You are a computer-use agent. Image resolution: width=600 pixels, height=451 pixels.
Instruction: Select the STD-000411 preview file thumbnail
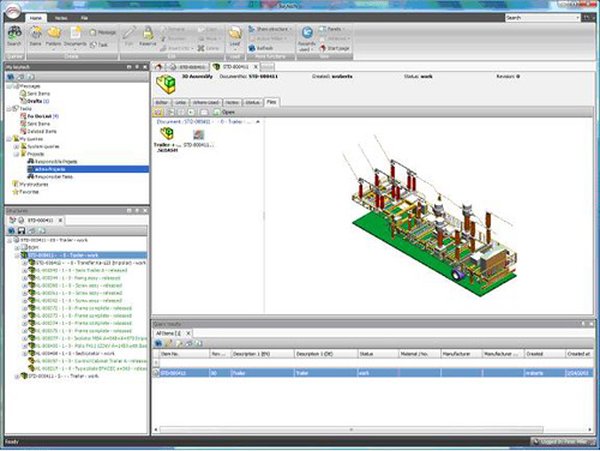pyautogui.click(x=199, y=138)
